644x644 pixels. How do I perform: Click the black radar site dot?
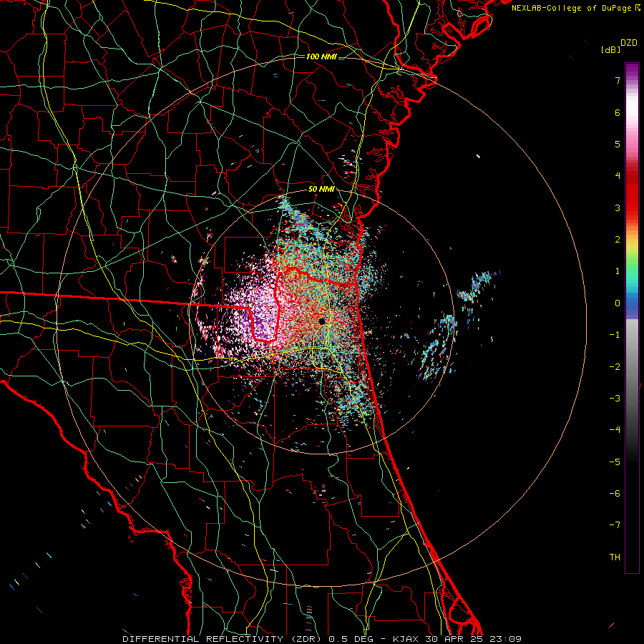(322, 321)
